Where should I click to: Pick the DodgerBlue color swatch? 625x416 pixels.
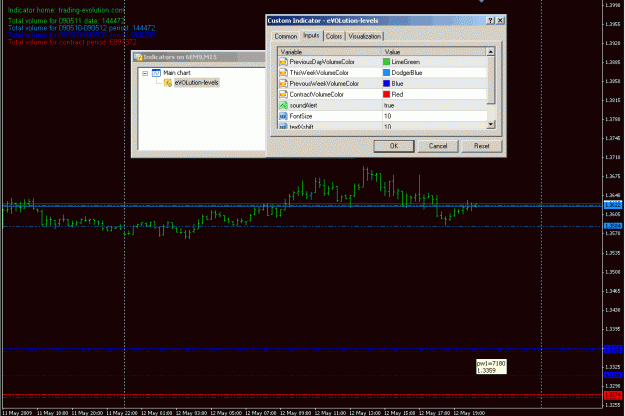386,73
